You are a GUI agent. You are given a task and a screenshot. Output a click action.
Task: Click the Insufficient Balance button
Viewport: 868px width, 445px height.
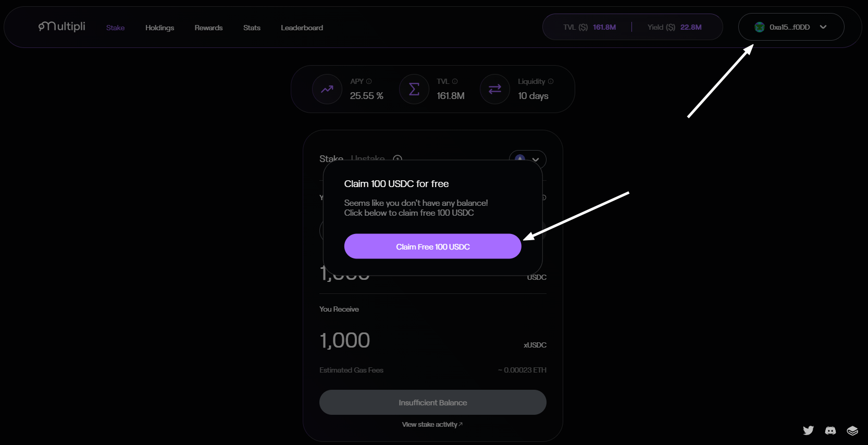click(432, 402)
